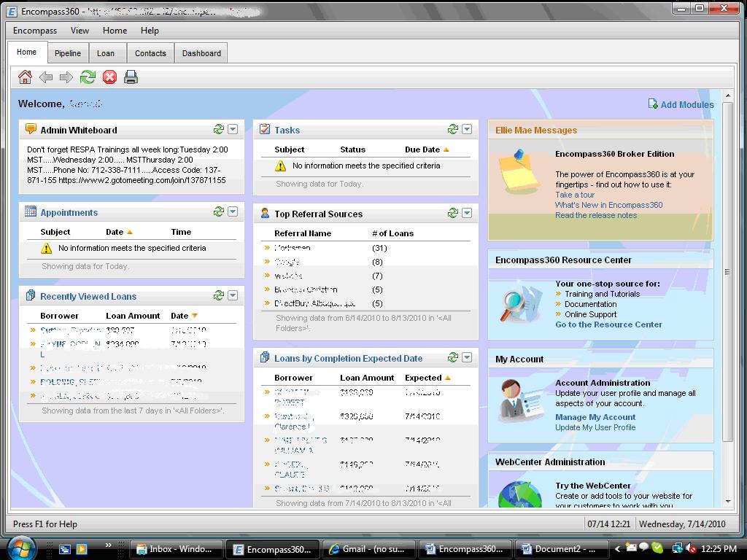
Task: Switch to the Dashboard tab
Action: 201,53
